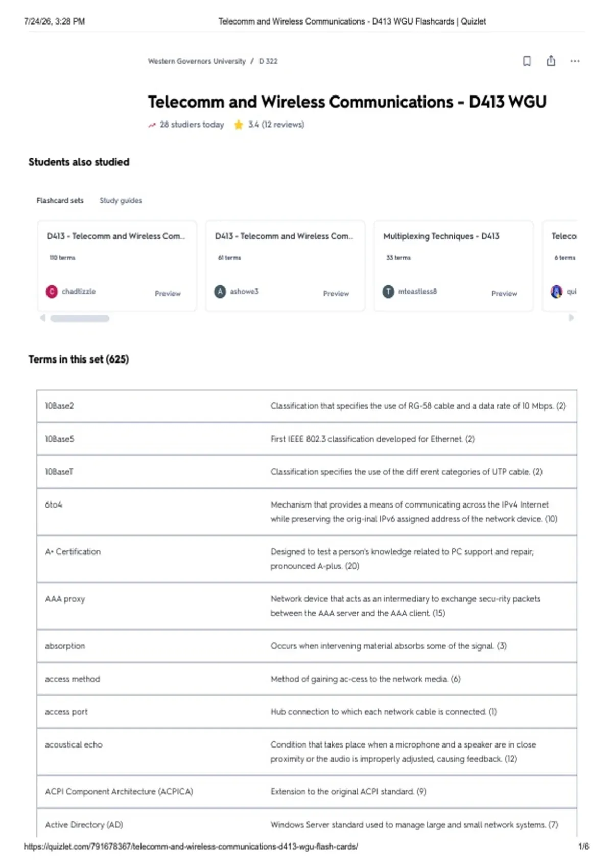
Task: Click the horizontal carousel scrollbar thumb
Action: click(80, 318)
